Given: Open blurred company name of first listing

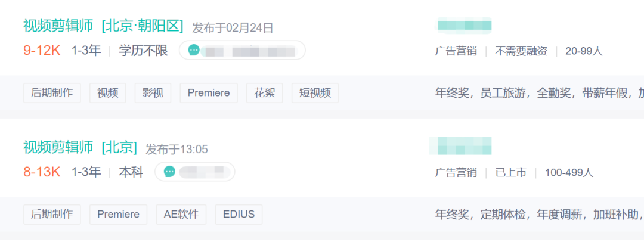Looking at the screenshot, I should [463, 26].
